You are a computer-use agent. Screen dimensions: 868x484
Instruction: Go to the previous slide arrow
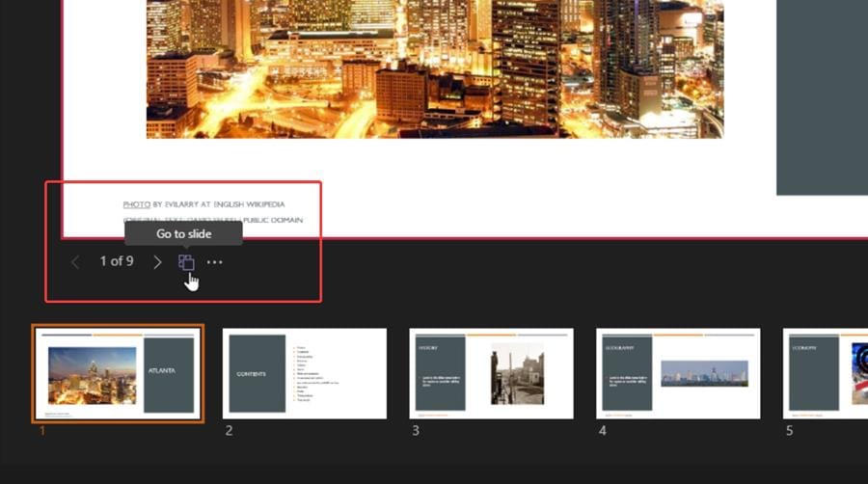tap(75, 262)
